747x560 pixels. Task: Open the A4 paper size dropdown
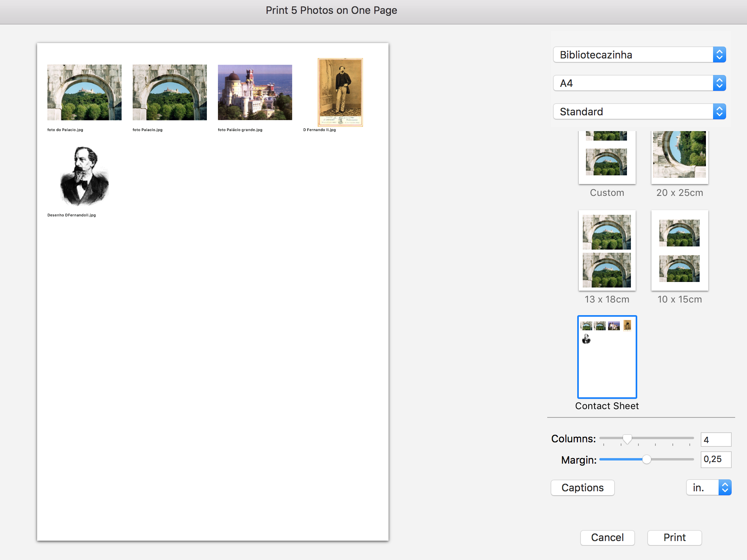coord(639,83)
